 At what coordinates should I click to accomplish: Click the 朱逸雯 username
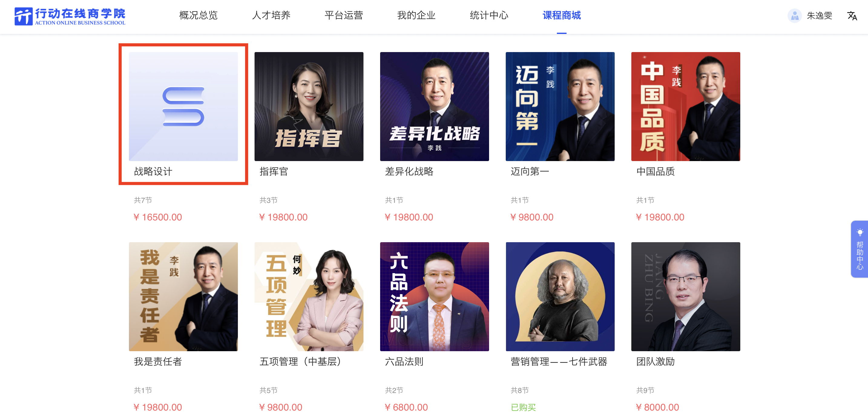tap(820, 16)
